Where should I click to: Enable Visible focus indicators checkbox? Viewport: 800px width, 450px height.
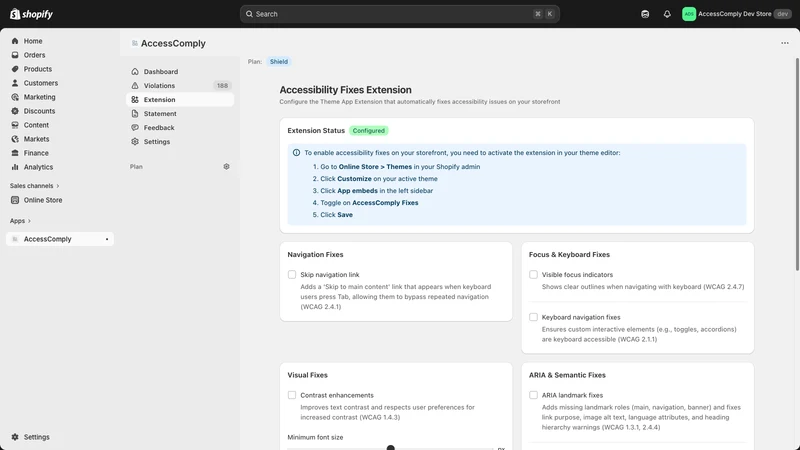pos(533,274)
